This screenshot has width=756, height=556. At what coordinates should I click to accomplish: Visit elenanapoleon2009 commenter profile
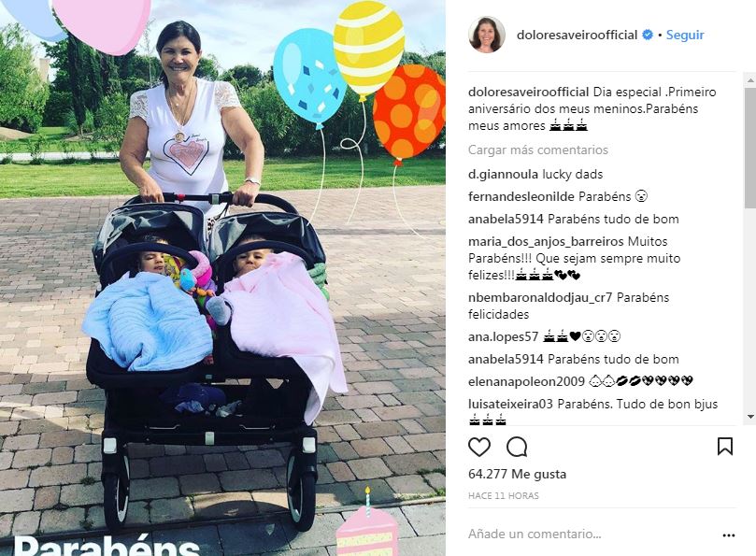526,381
